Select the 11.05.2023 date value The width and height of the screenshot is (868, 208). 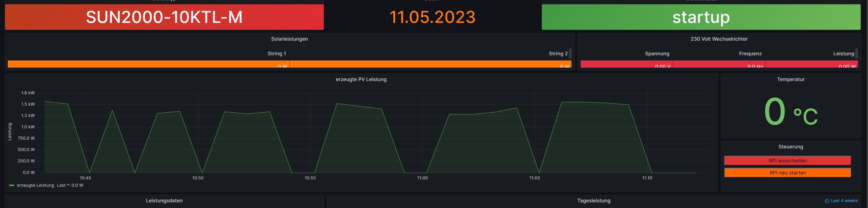coord(432,17)
